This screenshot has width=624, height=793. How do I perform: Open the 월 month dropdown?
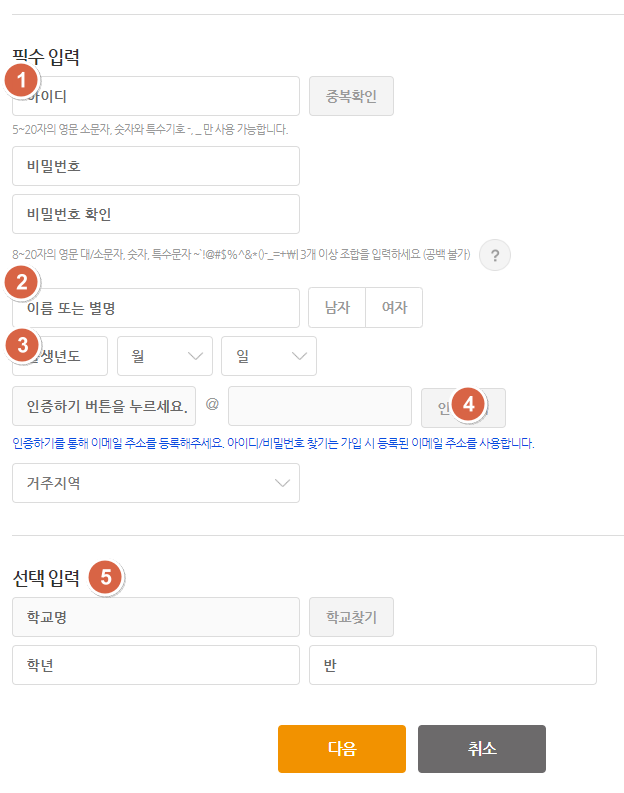[x=165, y=356]
